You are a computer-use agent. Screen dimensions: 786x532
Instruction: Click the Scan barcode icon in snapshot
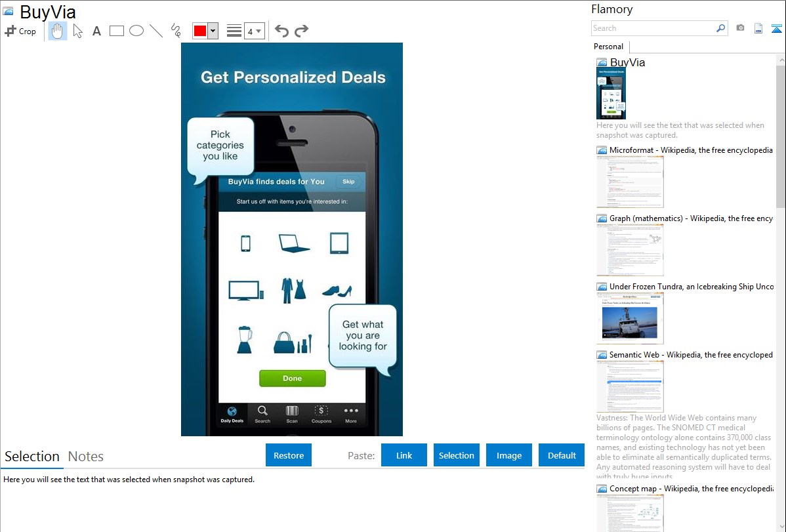tap(292, 415)
